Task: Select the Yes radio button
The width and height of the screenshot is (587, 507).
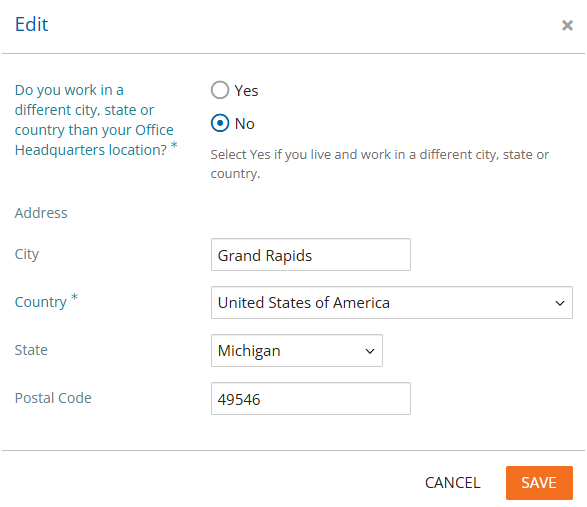Action: pos(220,90)
